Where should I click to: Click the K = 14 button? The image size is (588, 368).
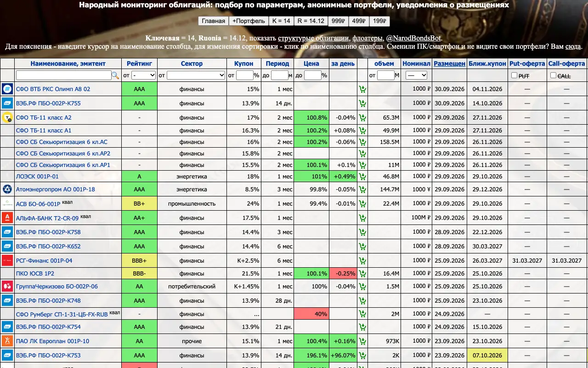click(x=281, y=21)
